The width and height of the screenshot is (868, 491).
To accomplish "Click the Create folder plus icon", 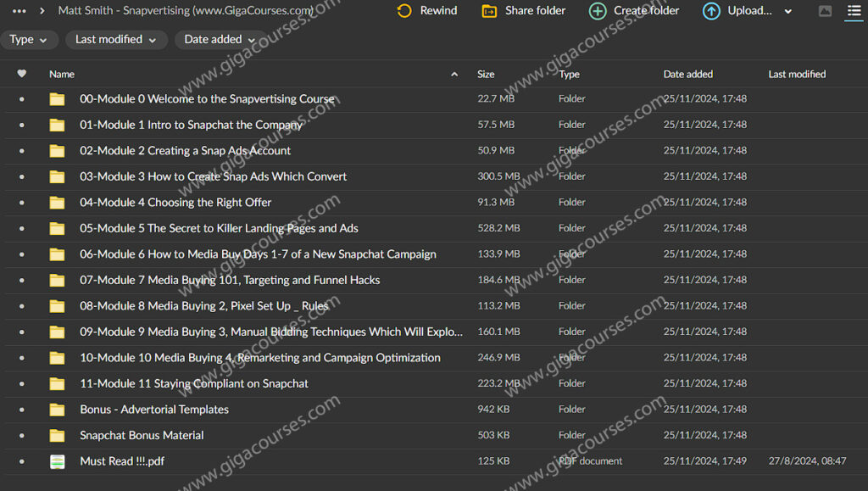I will pyautogui.click(x=598, y=11).
